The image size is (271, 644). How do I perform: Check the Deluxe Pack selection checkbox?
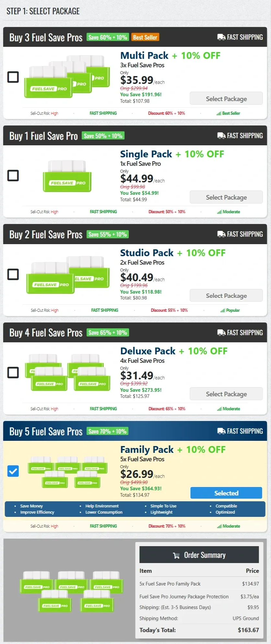tap(13, 373)
